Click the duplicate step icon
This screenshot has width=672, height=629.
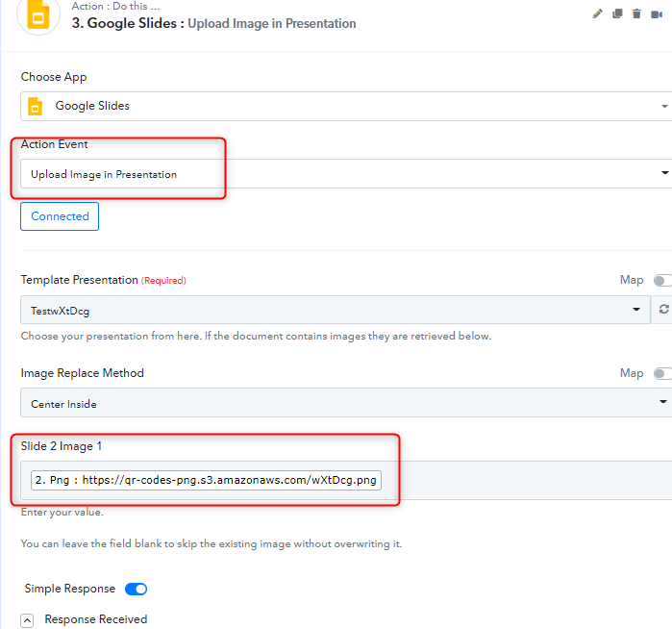coord(617,14)
